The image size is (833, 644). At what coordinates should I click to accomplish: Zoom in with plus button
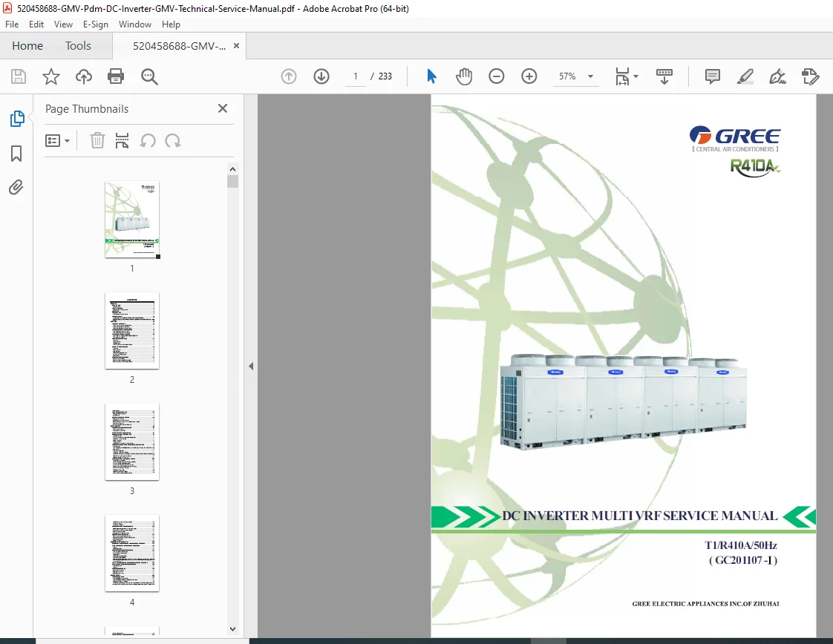529,76
